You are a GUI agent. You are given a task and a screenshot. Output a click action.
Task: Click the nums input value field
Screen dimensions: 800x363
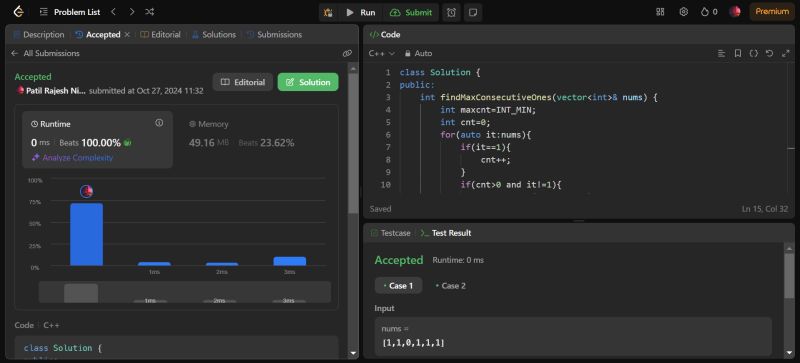pos(573,336)
